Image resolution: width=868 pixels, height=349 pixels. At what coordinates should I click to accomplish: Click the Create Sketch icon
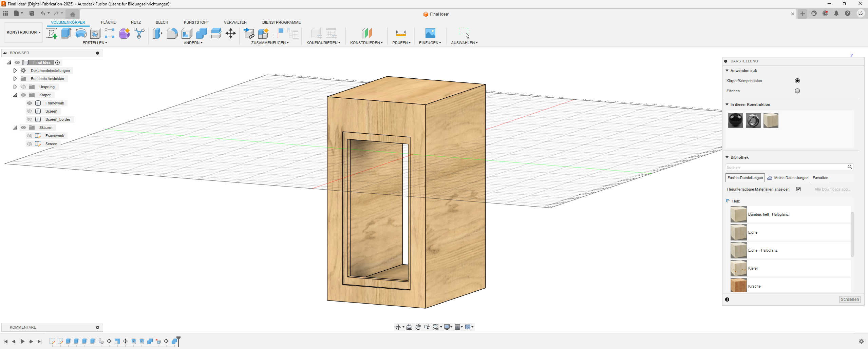click(52, 33)
